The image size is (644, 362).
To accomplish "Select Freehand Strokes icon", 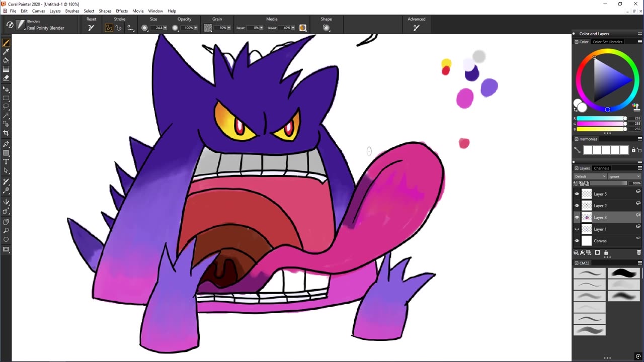I will click(x=109, y=28).
